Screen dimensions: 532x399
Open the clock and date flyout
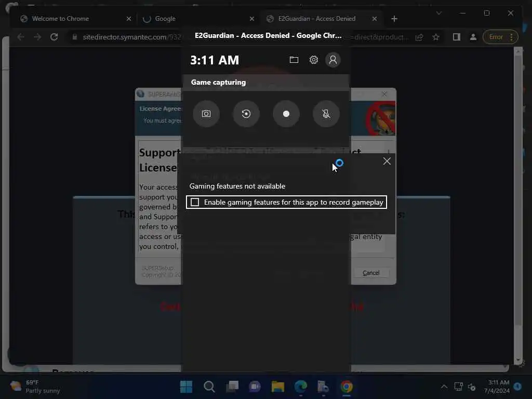pos(497,387)
